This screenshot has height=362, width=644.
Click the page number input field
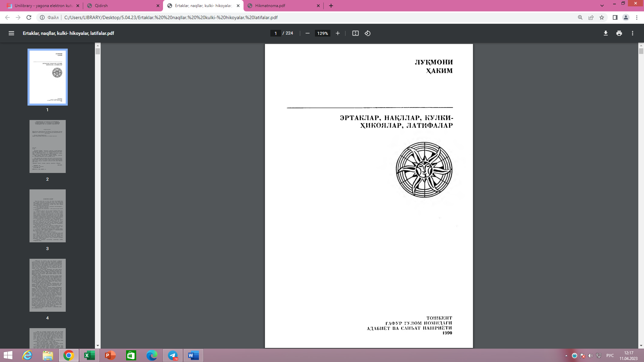[x=275, y=33]
